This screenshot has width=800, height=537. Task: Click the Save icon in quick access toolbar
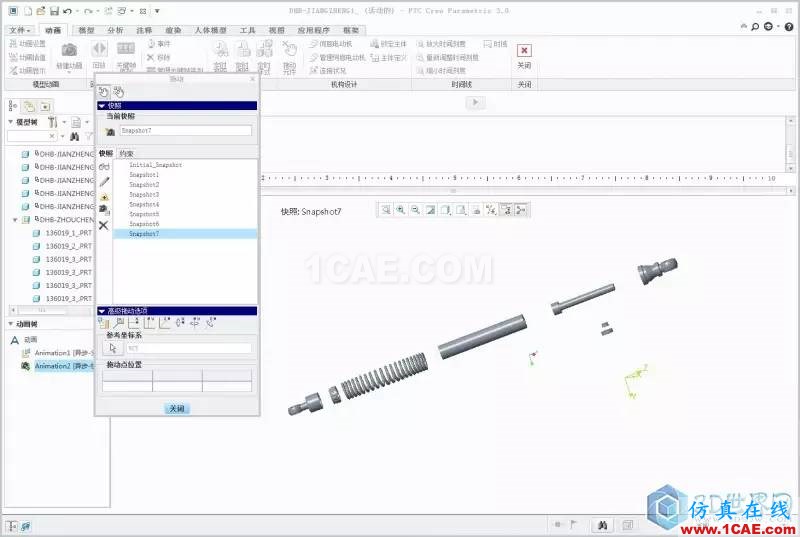pos(54,11)
